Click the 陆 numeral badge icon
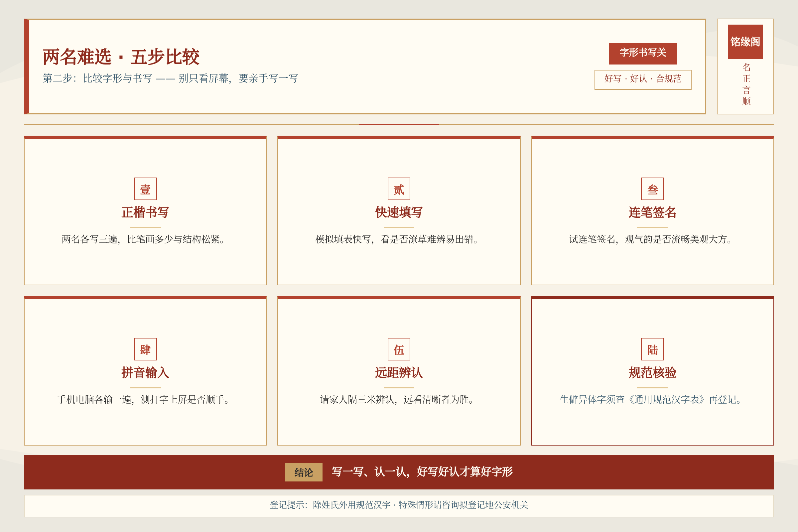The image size is (798, 532). point(652,349)
